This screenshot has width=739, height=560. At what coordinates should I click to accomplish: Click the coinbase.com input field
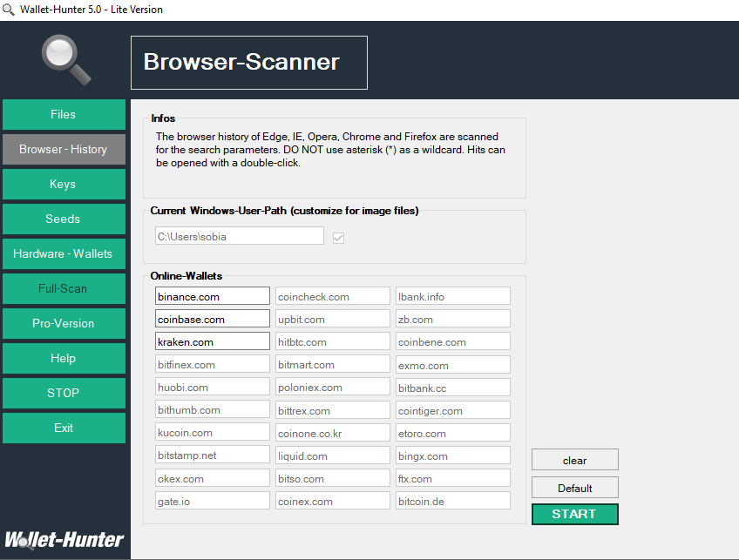[213, 319]
